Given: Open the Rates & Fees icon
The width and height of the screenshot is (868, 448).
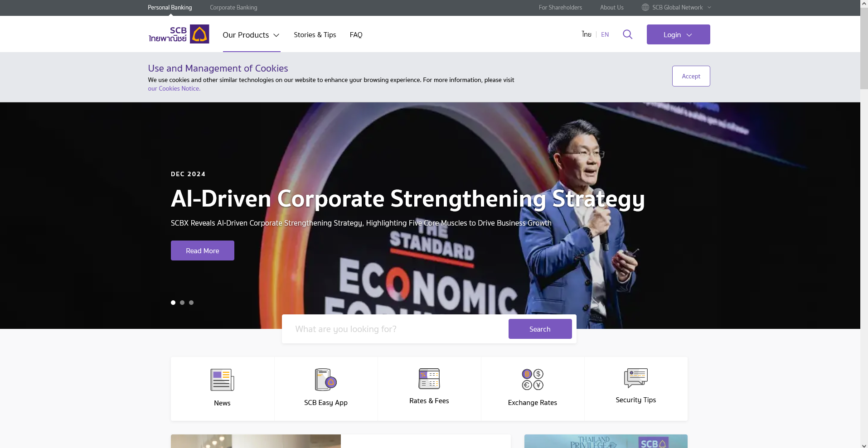Looking at the screenshot, I should click(x=429, y=379).
